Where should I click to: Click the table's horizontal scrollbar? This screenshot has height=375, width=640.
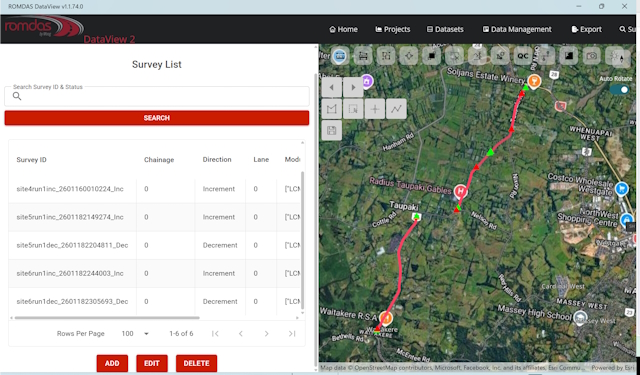[x=107, y=317]
